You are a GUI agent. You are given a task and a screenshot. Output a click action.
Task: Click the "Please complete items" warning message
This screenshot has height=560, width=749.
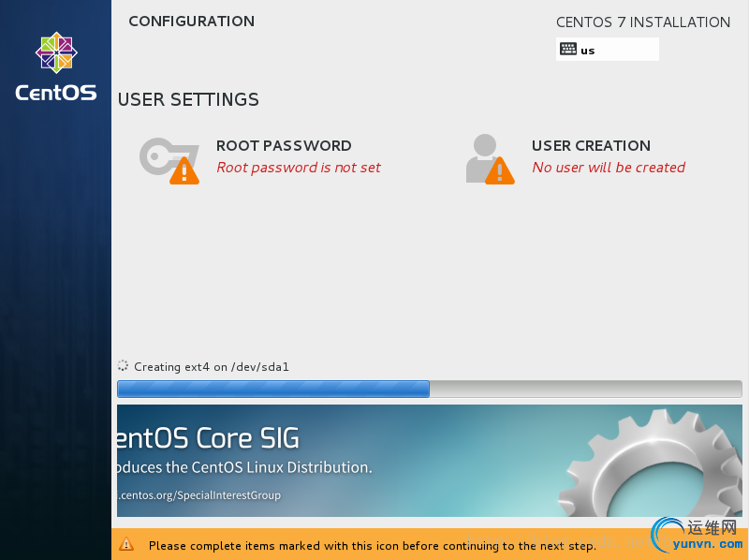(x=373, y=545)
